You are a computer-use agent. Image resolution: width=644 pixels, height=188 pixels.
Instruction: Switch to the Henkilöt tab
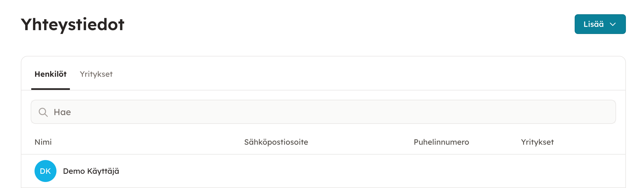pos(50,74)
